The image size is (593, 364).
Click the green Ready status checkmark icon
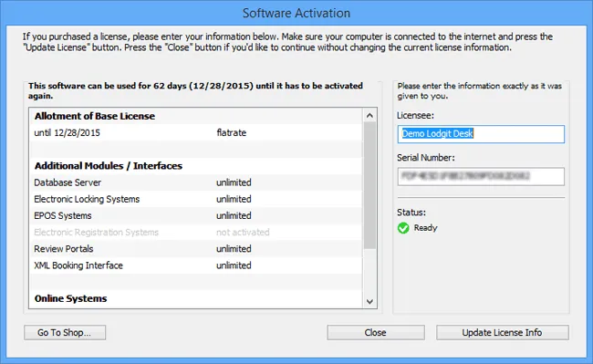pyautogui.click(x=403, y=228)
